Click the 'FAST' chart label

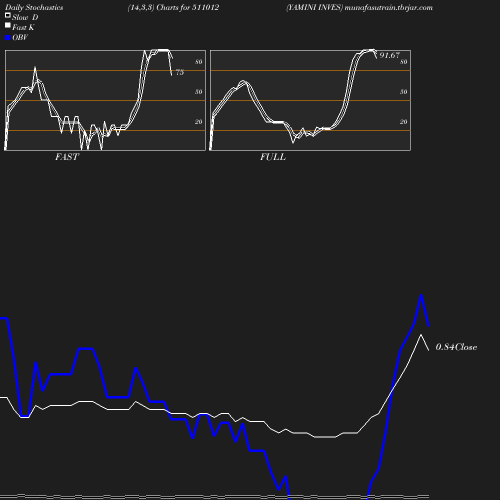(67, 157)
